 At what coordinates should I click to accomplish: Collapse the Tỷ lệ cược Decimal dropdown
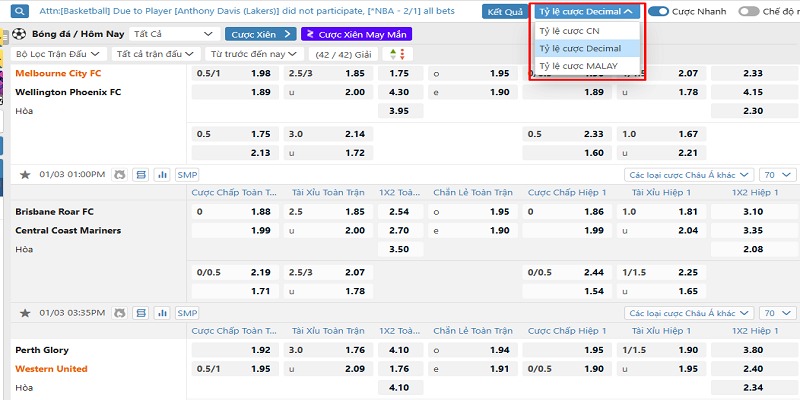(x=586, y=11)
